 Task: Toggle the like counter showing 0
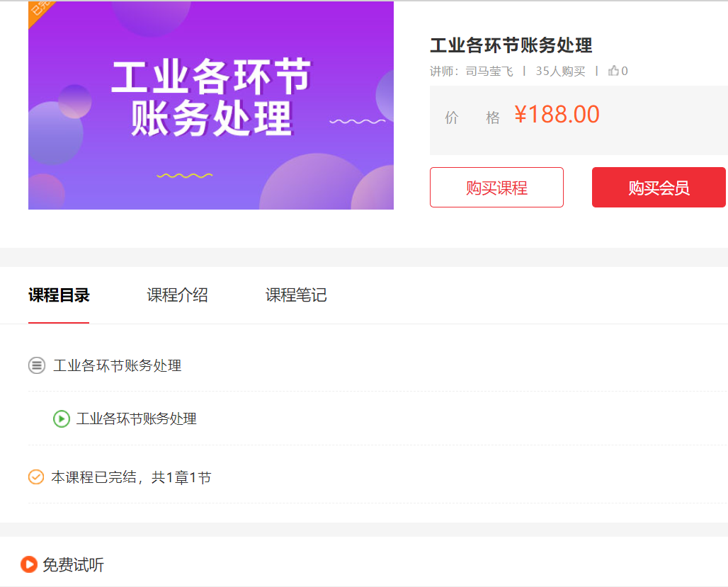click(623, 71)
